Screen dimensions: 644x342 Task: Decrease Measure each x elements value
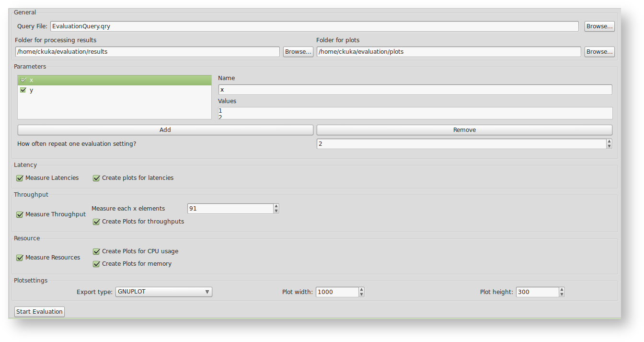276,211
